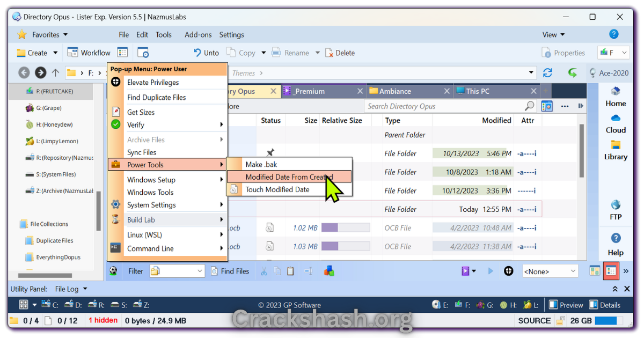This screenshot has height=338, width=644.
Task: Open the Copy dropdown arrow
Action: (264, 53)
